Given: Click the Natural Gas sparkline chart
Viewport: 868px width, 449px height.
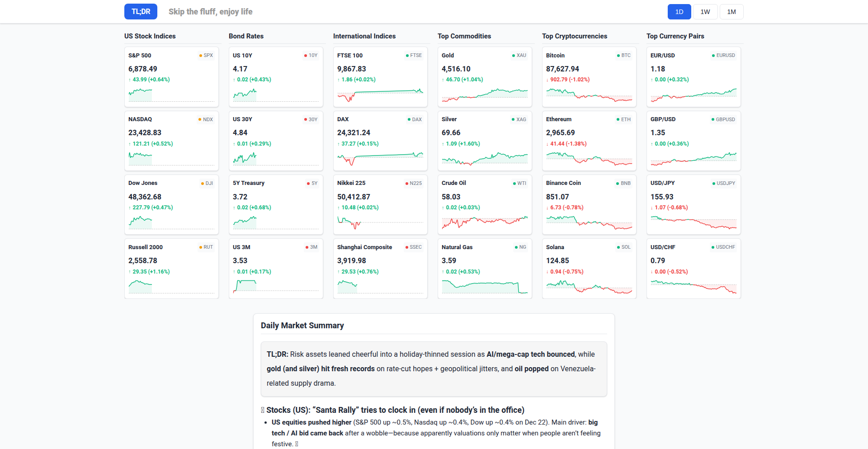Looking at the screenshot, I should click(485, 287).
